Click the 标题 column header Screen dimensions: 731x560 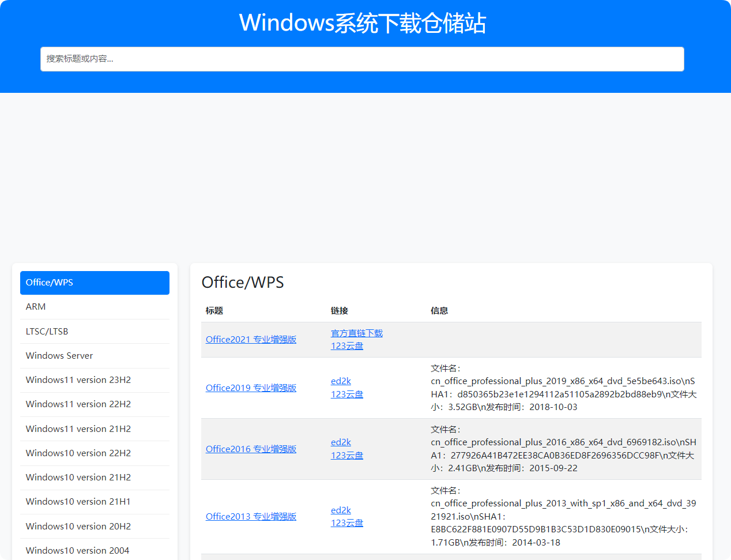[x=214, y=311]
